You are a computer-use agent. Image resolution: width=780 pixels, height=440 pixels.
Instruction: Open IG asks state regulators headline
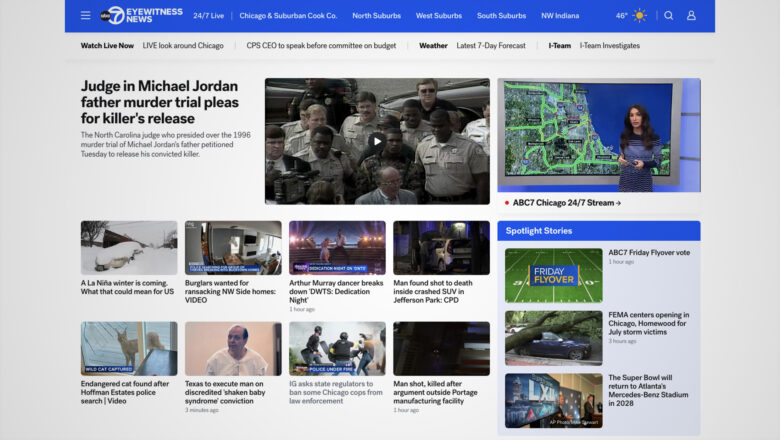[x=336, y=392]
